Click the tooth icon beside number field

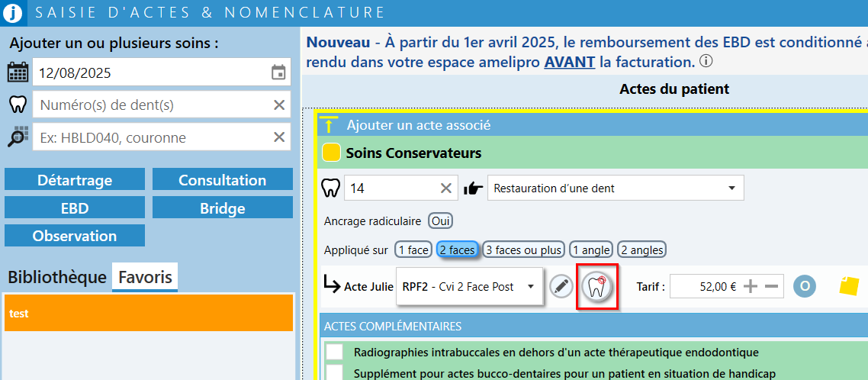18,105
